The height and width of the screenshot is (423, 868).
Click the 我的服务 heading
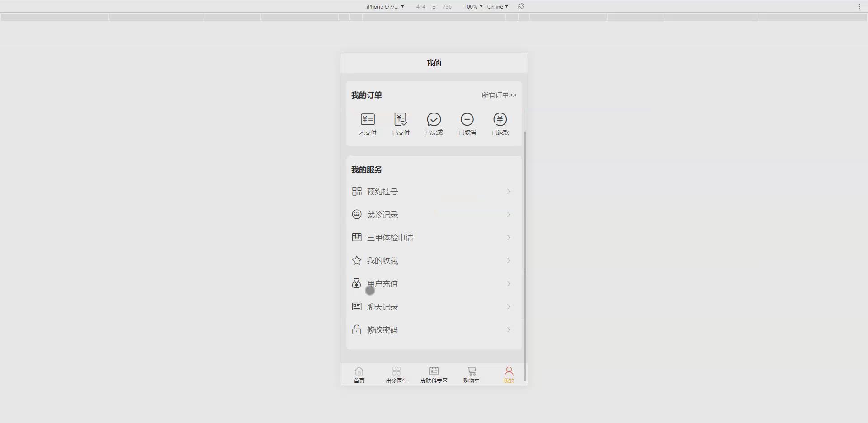coord(367,169)
